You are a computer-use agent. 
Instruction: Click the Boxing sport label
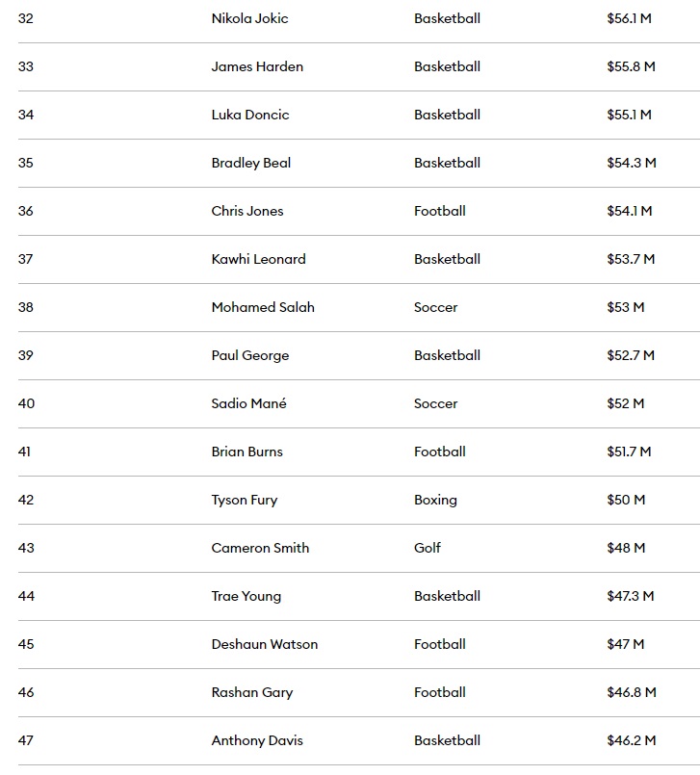click(x=435, y=500)
